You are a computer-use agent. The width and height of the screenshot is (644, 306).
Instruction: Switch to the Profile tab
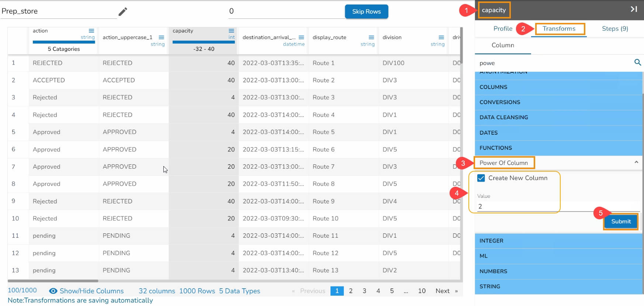503,29
